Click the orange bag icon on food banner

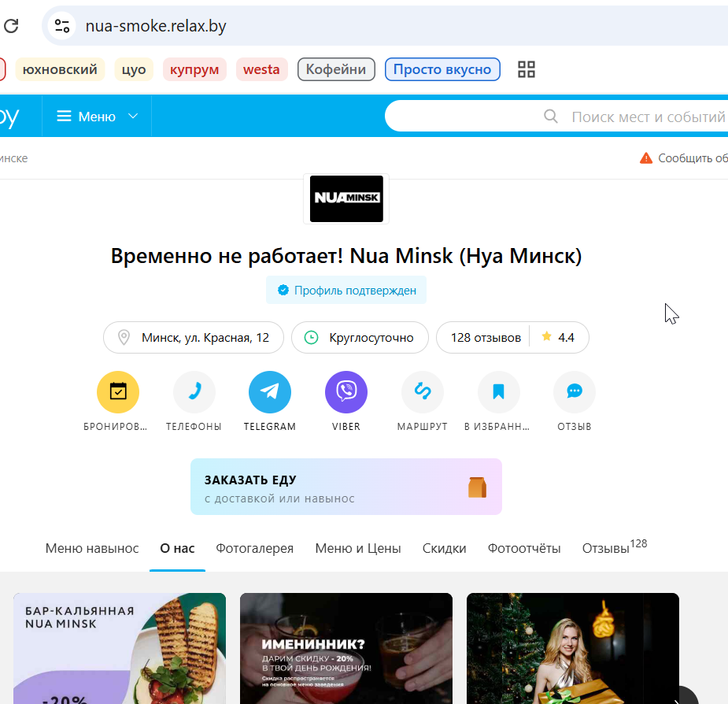pyautogui.click(x=477, y=487)
